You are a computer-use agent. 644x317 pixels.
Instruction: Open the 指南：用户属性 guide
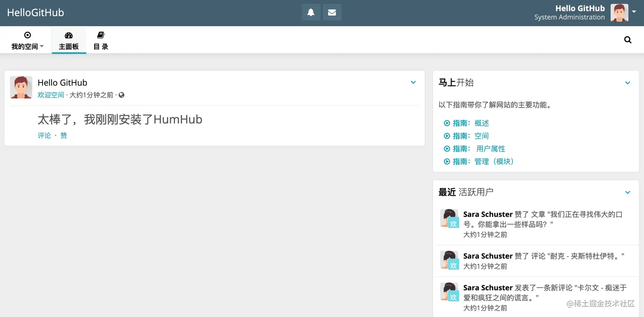click(479, 149)
